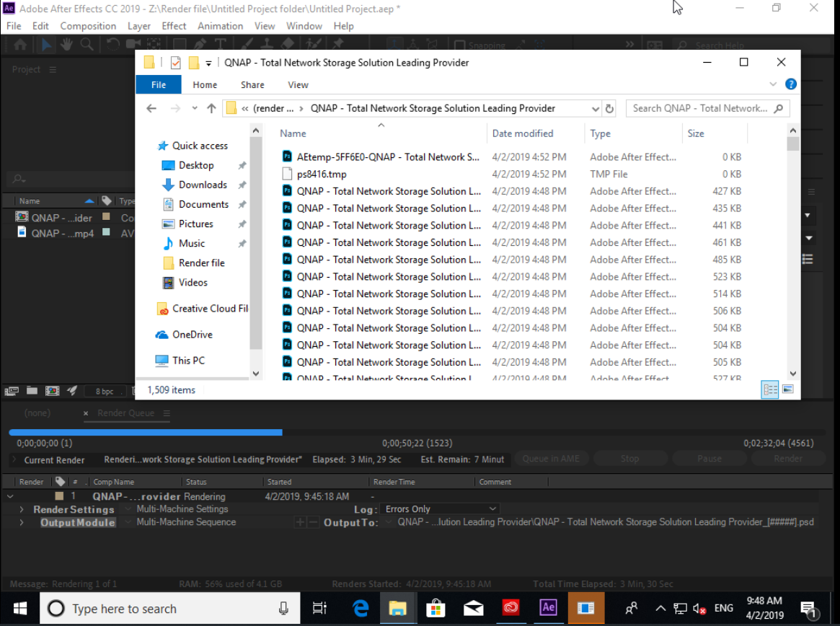Collapse the render queue item 1 row
The image size is (840, 626).
pos(10,496)
